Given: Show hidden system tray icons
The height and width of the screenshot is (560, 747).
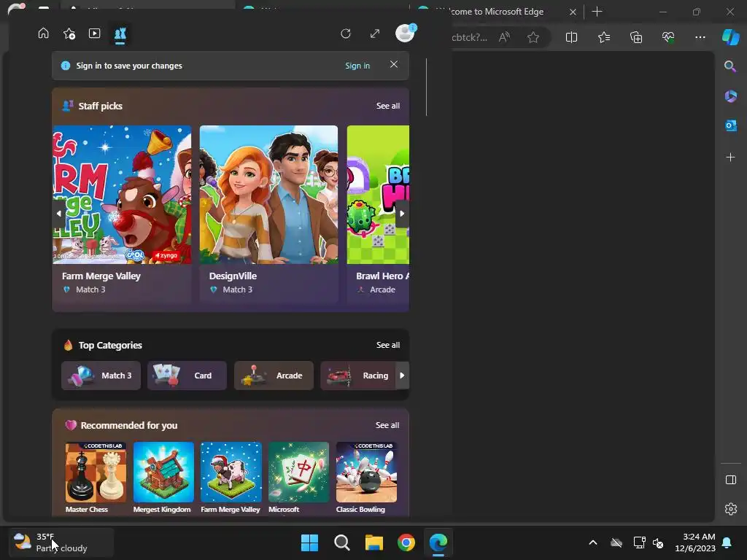Looking at the screenshot, I should point(592,542).
